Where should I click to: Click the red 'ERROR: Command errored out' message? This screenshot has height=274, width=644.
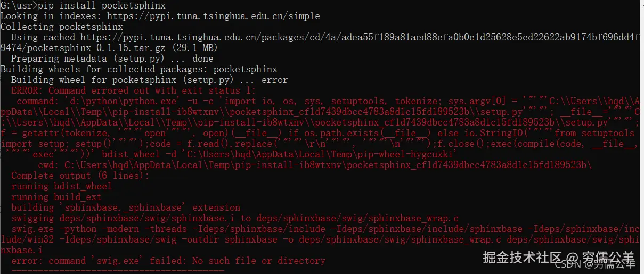click(x=133, y=90)
